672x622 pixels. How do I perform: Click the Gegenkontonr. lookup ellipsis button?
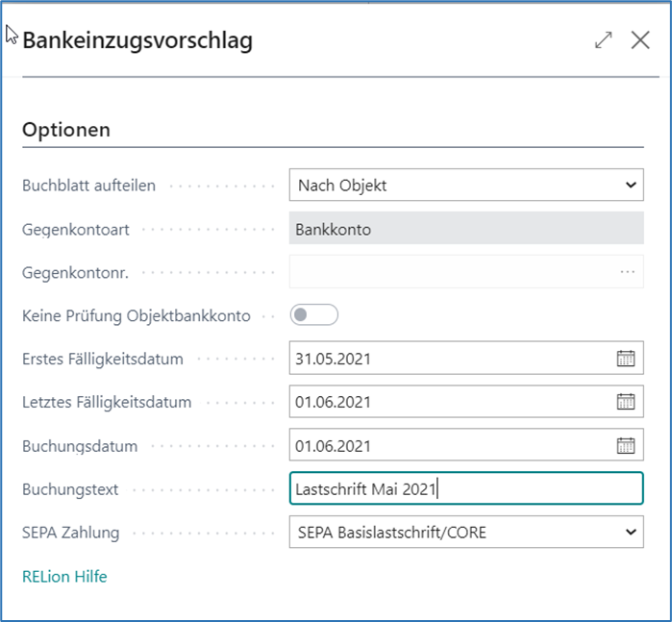coord(628,272)
